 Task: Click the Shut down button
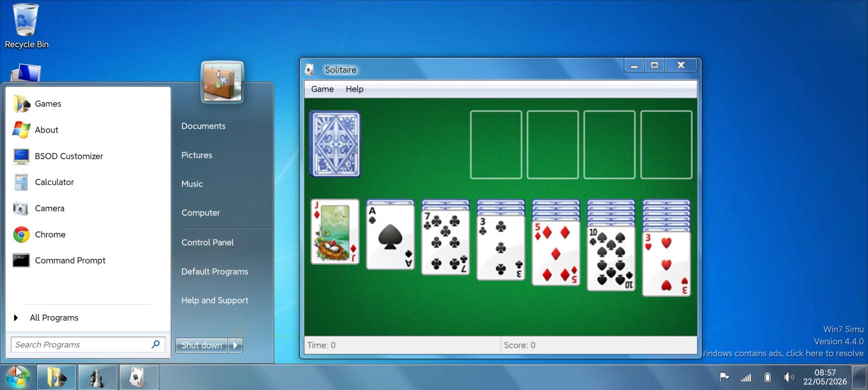[x=202, y=345]
